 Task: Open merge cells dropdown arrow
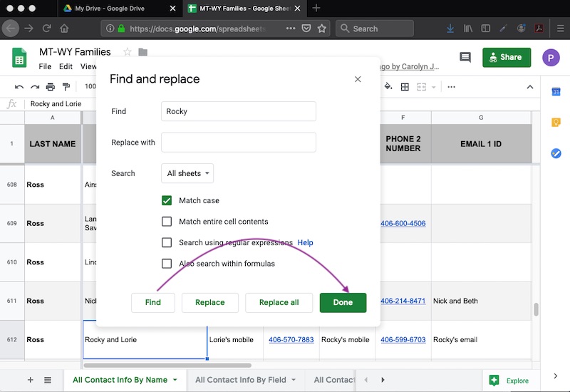click(x=433, y=87)
